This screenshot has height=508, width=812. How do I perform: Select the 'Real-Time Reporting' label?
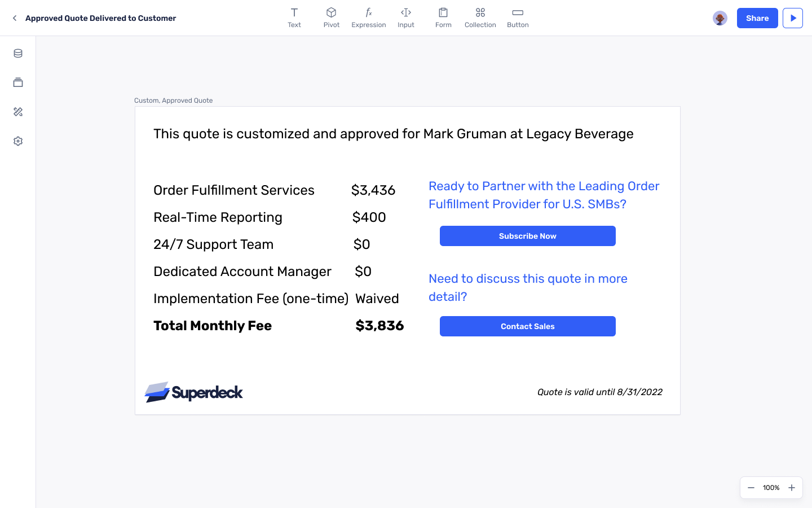pyautogui.click(x=218, y=217)
